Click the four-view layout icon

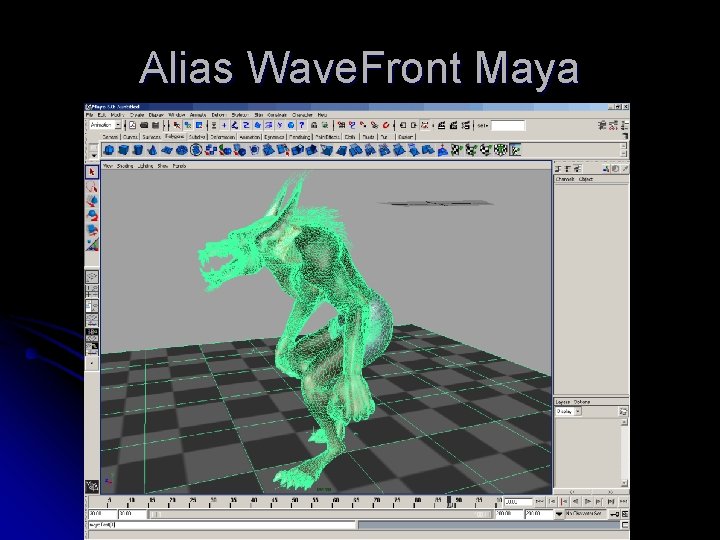pyautogui.click(x=92, y=291)
